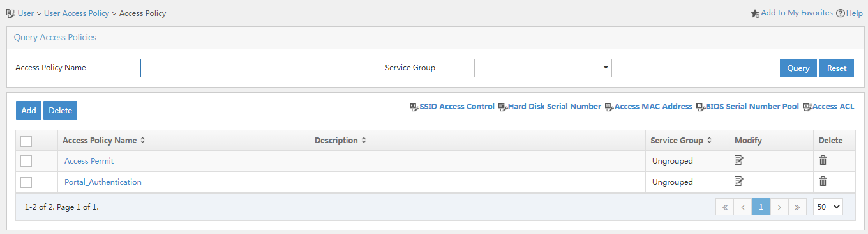
Task: Tick the Portal_Authentication row checkbox
Action: 26,182
